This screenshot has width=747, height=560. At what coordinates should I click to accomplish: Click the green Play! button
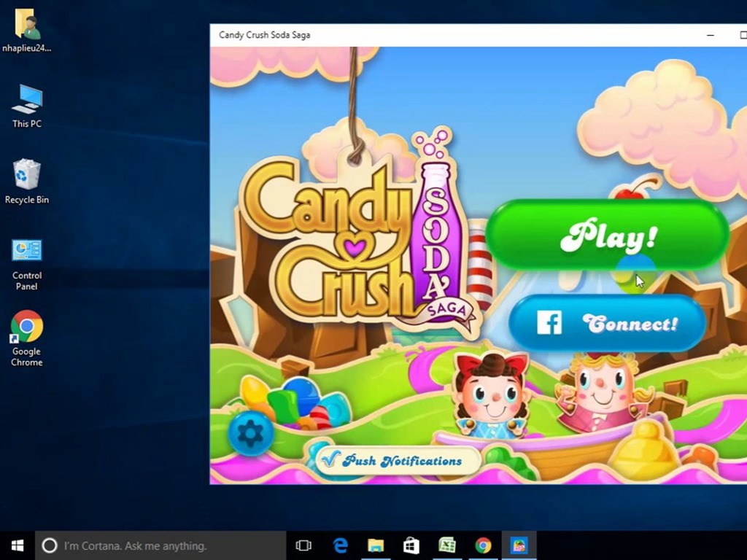[608, 236]
